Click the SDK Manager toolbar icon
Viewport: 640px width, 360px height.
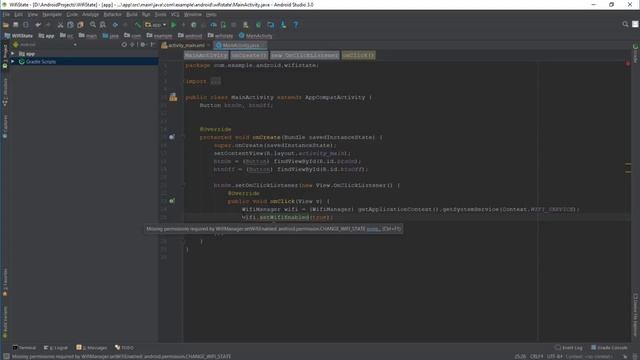pyautogui.click(x=283, y=25)
